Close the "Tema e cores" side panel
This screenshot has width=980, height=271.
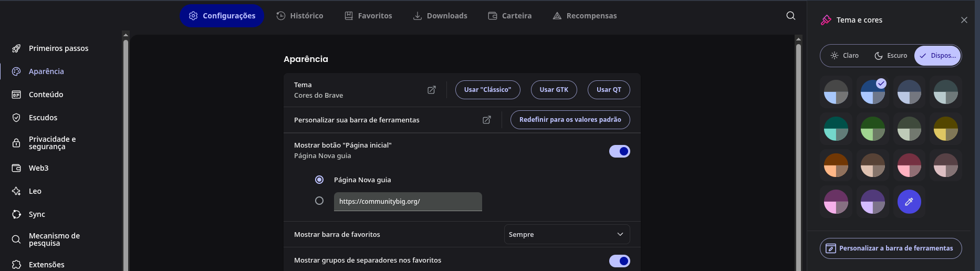point(964,20)
